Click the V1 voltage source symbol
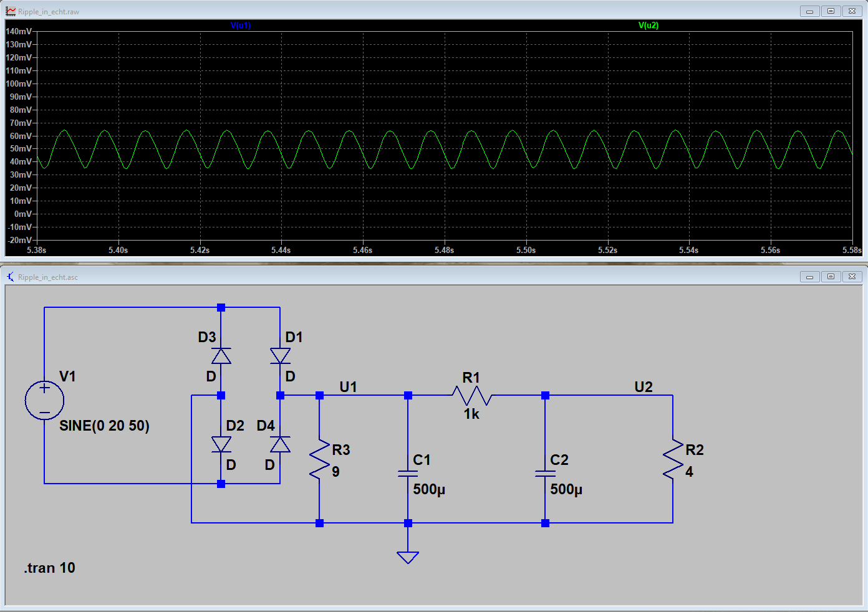 44,400
